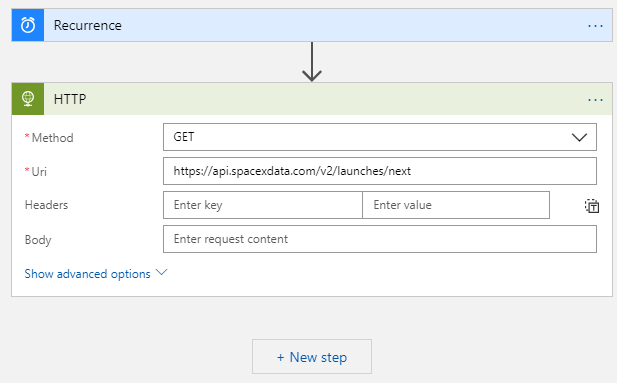The height and width of the screenshot is (383, 617).
Task: Select the GET method combo box
Action: [x=380, y=137]
